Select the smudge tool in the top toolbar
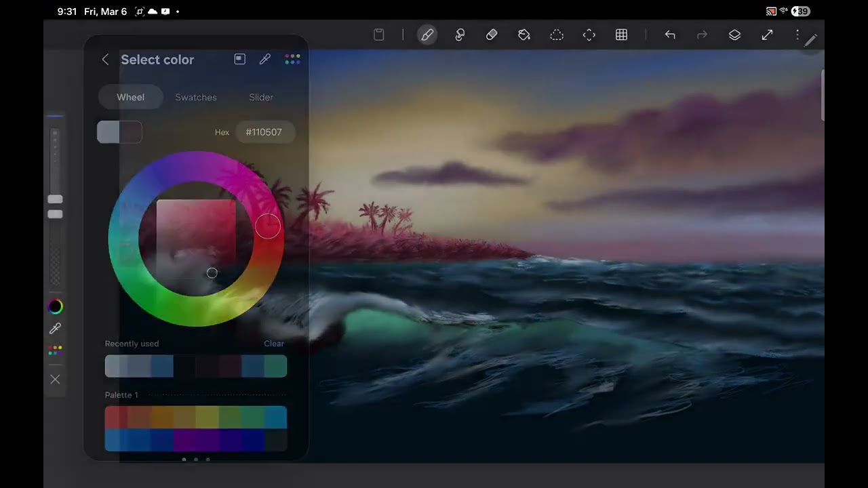Image resolution: width=868 pixels, height=488 pixels. pyautogui.click(x=460, y=35)
